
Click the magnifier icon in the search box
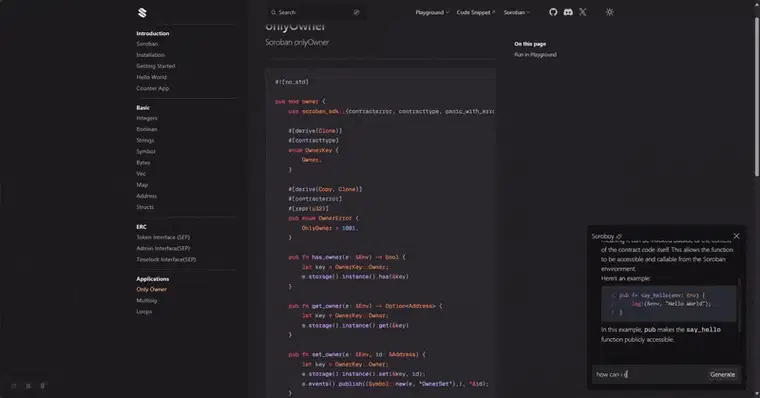(273, 12)
